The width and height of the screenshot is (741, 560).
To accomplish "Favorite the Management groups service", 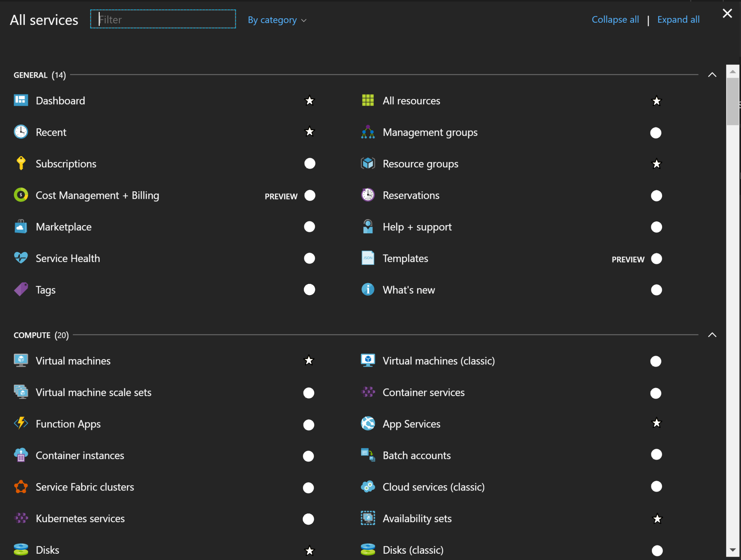I will [656, 133].
